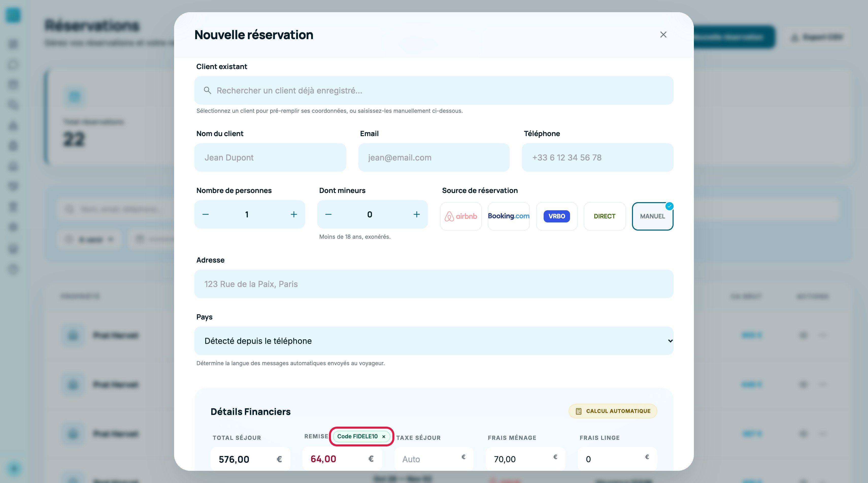Focus the Nom du client field

click(x=270, y=157)
